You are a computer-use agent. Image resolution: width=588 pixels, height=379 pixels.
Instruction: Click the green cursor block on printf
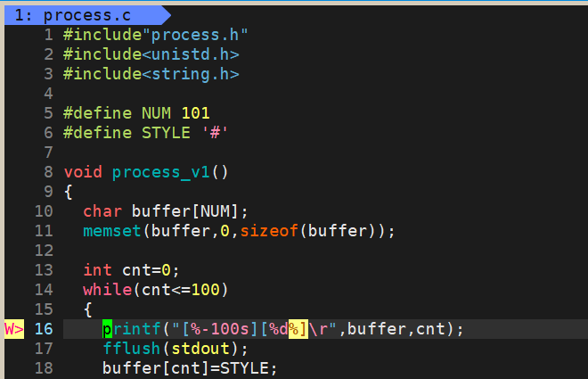[107, 329]
